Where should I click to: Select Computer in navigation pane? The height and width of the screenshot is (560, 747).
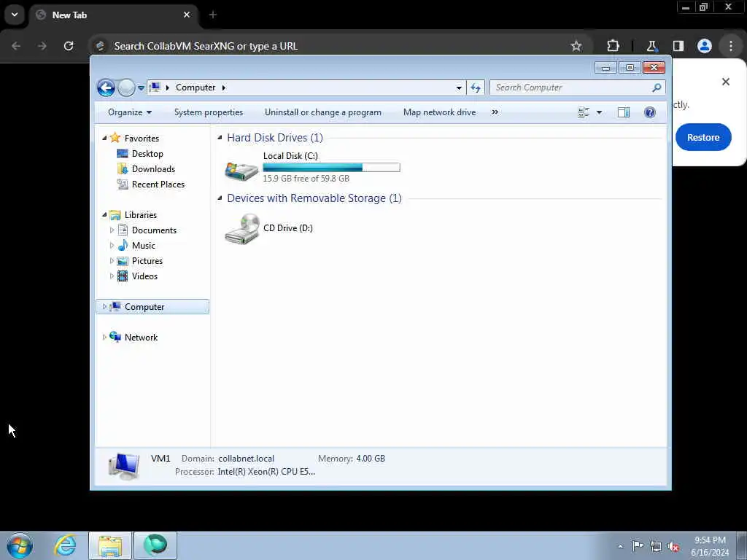[x=144, y=307]
